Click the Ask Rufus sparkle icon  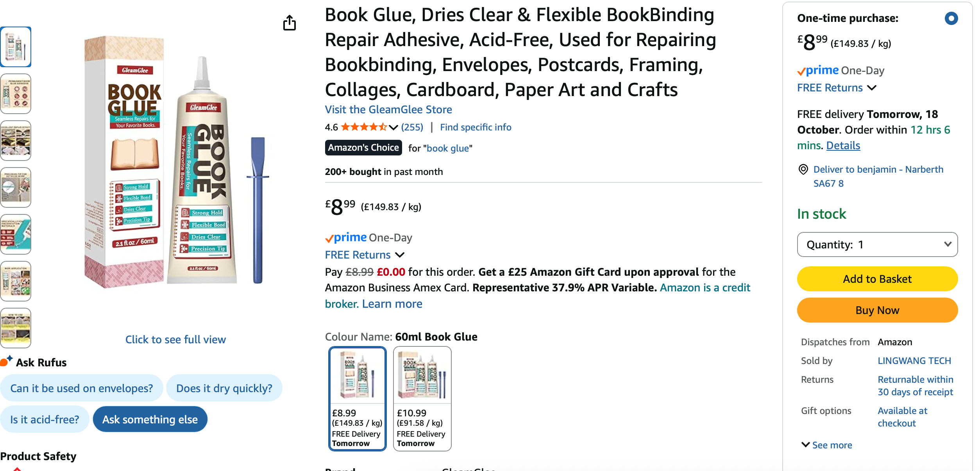pos(7,361)
